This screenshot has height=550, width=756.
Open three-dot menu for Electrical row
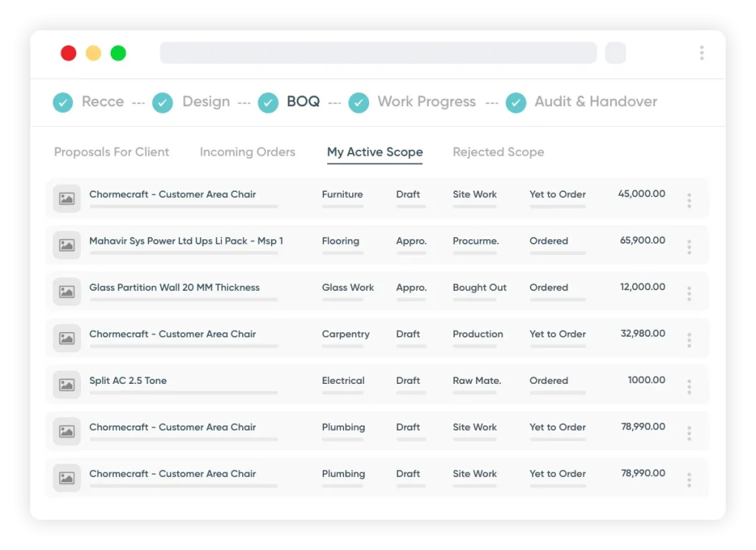click(x=689, y=386)
